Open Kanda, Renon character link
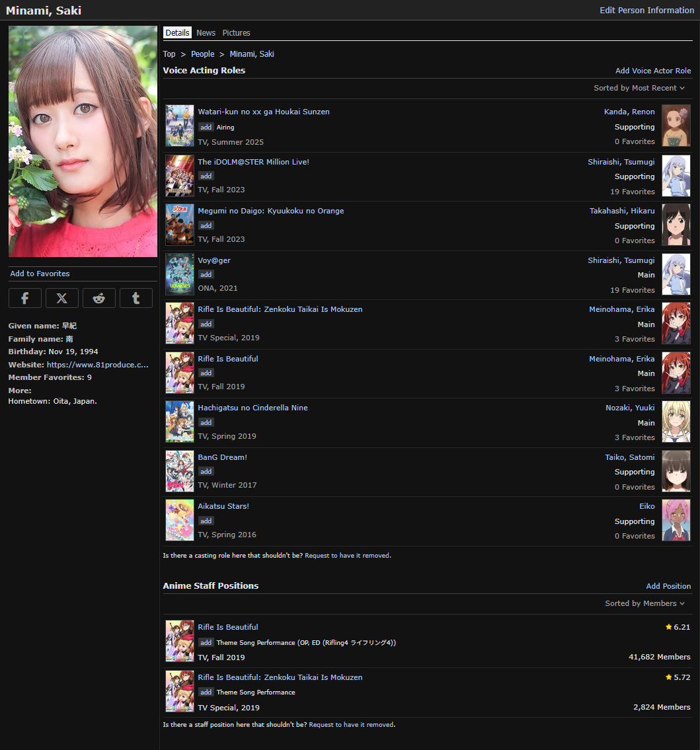The image size is (700, 750). 629,112
